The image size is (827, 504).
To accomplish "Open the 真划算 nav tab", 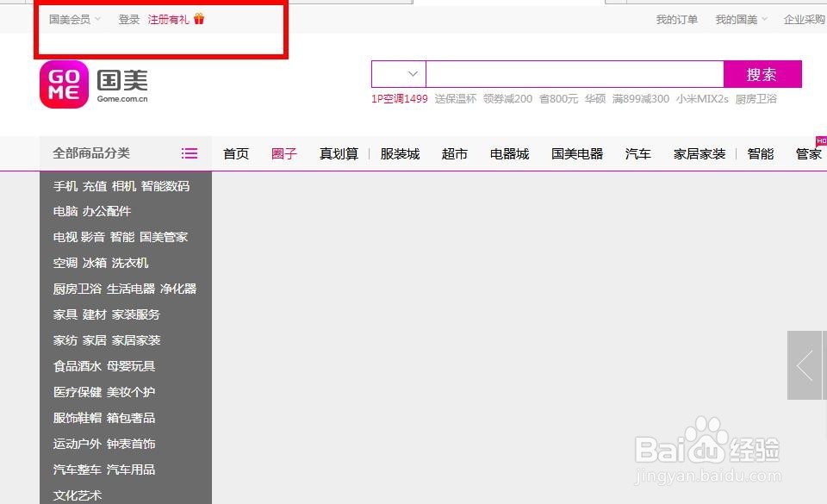I will pyautogui.click(x=339, y=154).
